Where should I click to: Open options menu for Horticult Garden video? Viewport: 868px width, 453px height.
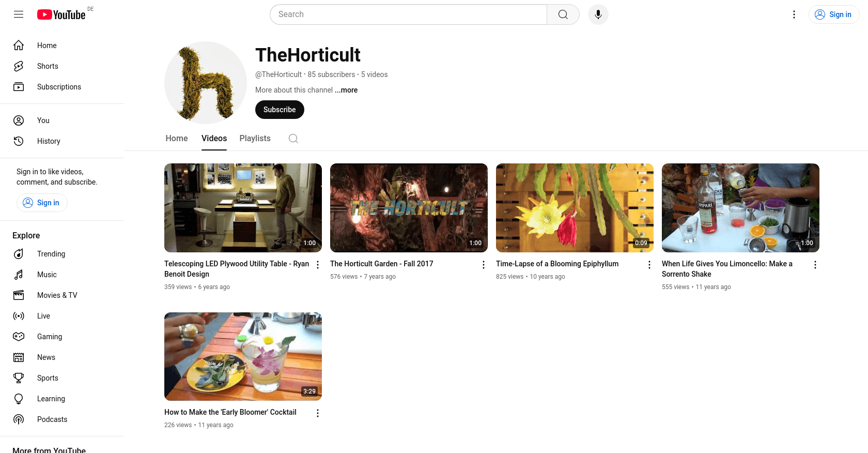coord(484,265)
